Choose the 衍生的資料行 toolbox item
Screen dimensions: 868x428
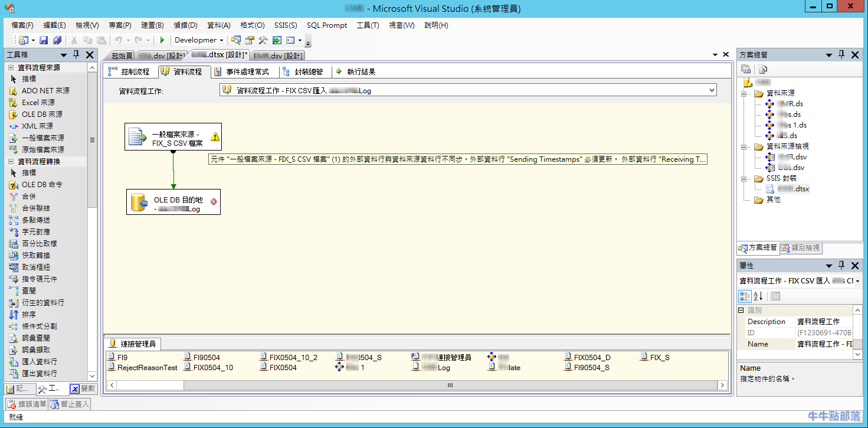tap(42, 302)
